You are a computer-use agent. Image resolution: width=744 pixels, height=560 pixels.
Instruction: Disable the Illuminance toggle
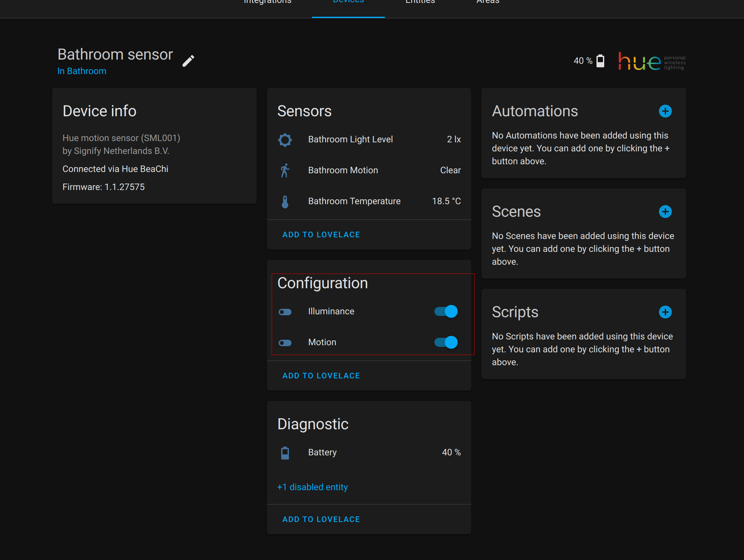[446, 311]
